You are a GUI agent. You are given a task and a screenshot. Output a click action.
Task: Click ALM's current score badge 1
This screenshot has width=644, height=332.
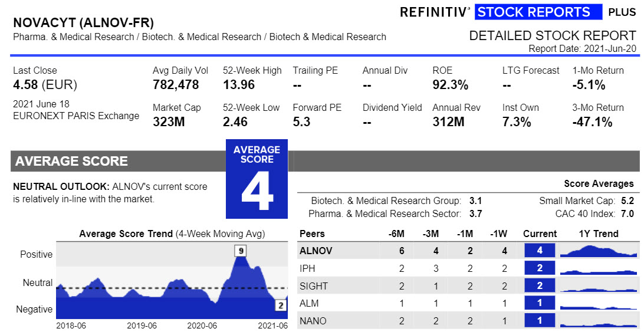pos(540,303)
